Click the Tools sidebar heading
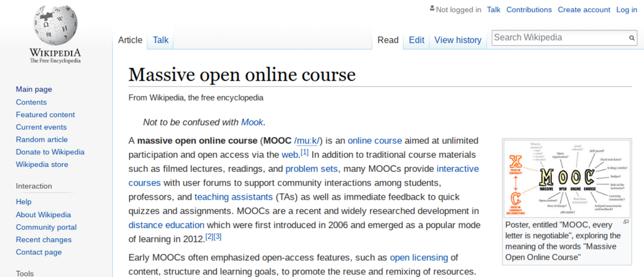The height and width of the screenshot is (277, 644). pyautogui.click(x=25, y=273)
